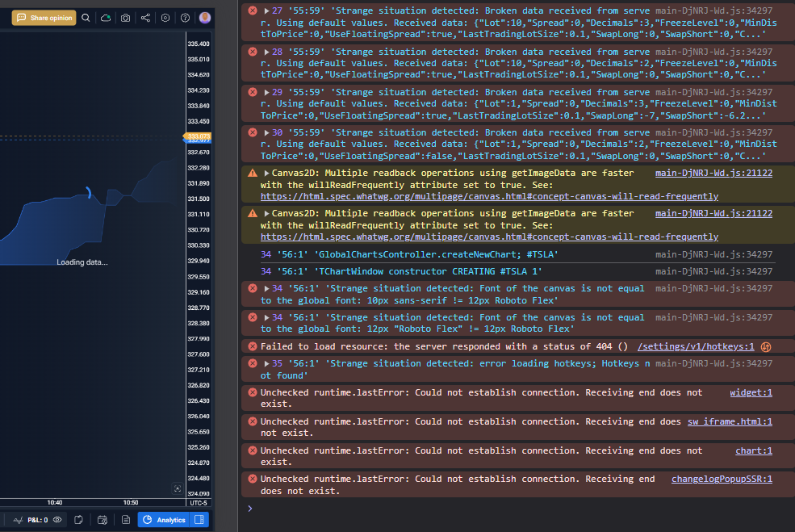
Task: Expand console message 27
Action: tap(266, 10)
